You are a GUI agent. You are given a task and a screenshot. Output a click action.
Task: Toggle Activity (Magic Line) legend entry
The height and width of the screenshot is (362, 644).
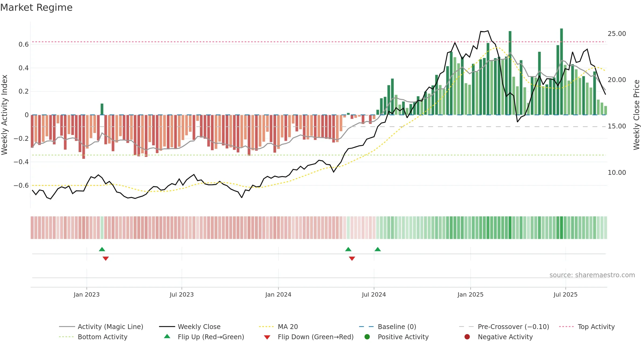101,327
